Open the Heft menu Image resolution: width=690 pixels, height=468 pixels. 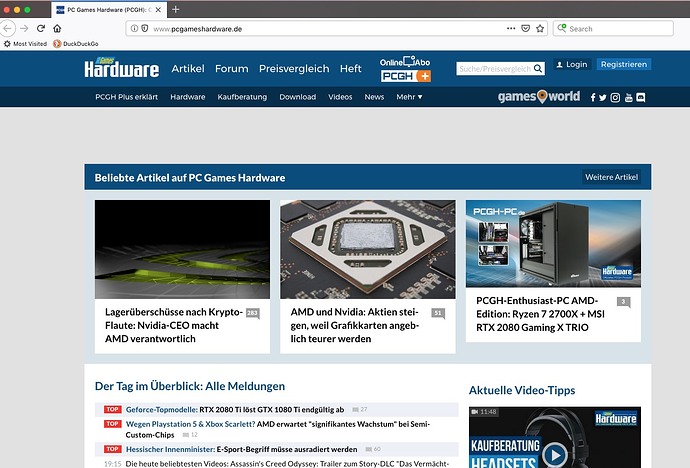tap(351, 69)
